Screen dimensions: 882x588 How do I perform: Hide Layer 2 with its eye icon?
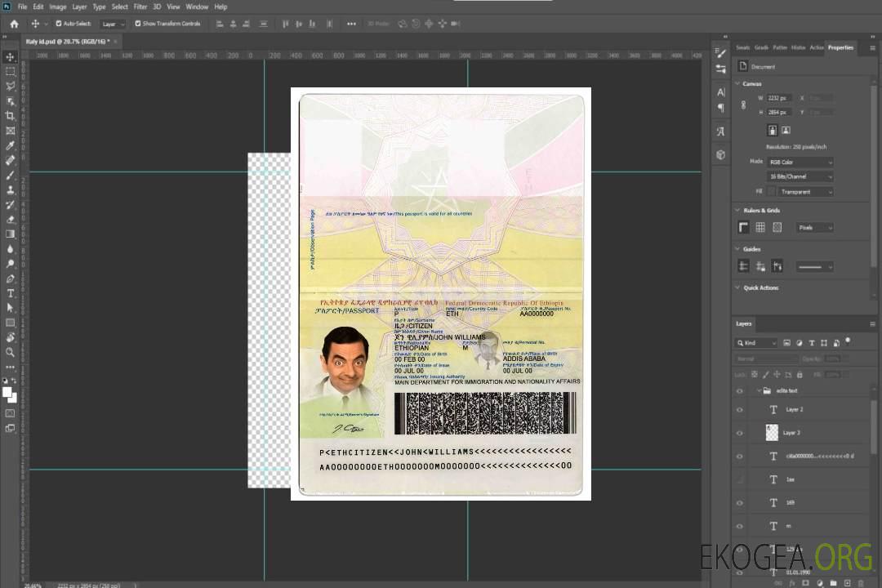pos(740,410)
